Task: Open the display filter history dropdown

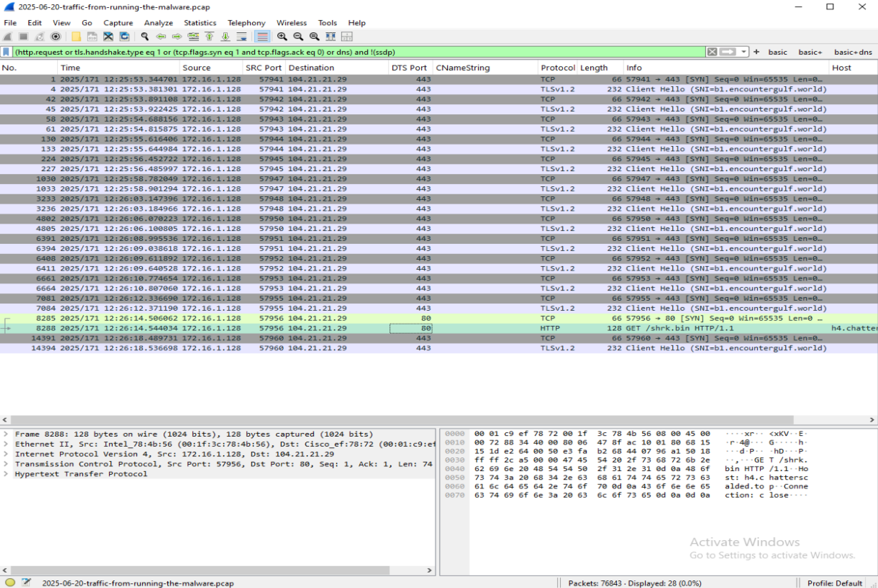Action: click(744, 52)
